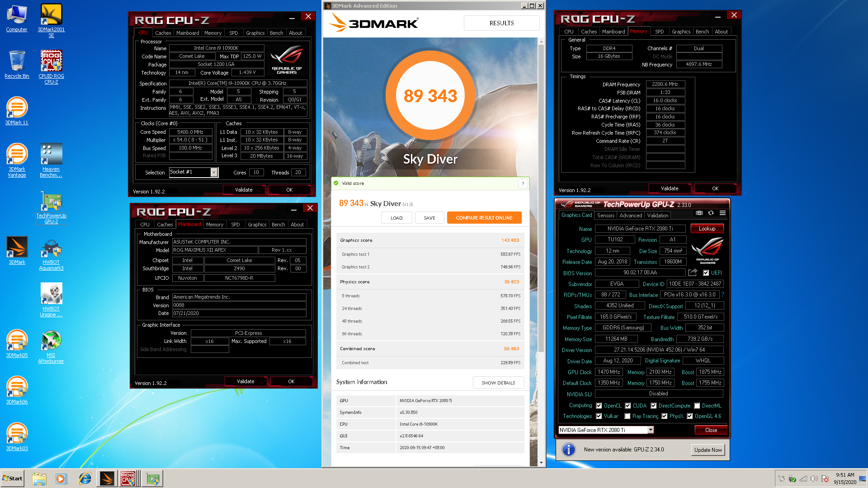Take GPU-Z screenshot with camera icon
868x488 pixels.
(699, 213)
